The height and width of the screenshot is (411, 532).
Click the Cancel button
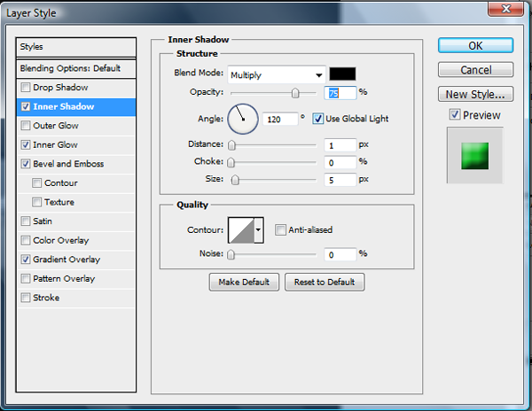475,70
